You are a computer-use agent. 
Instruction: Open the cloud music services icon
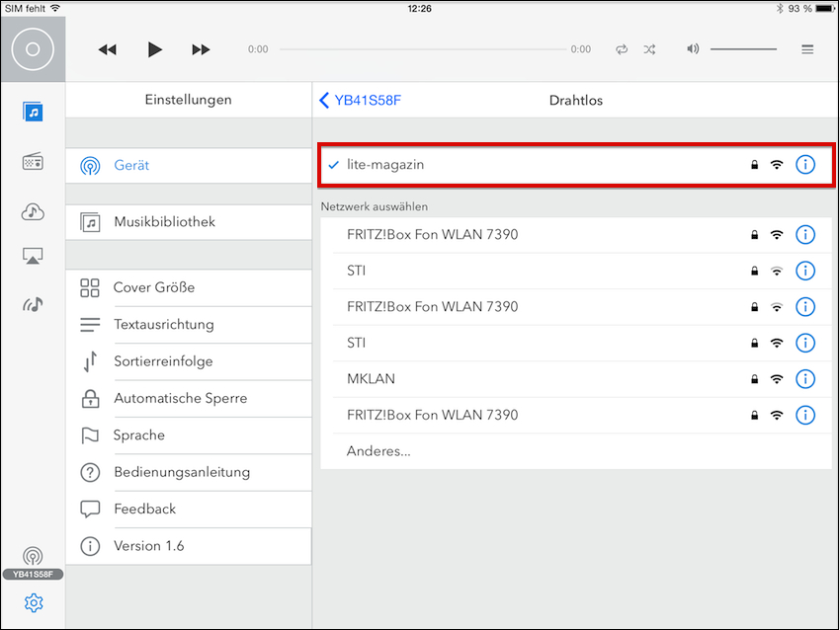coord(34,211)
